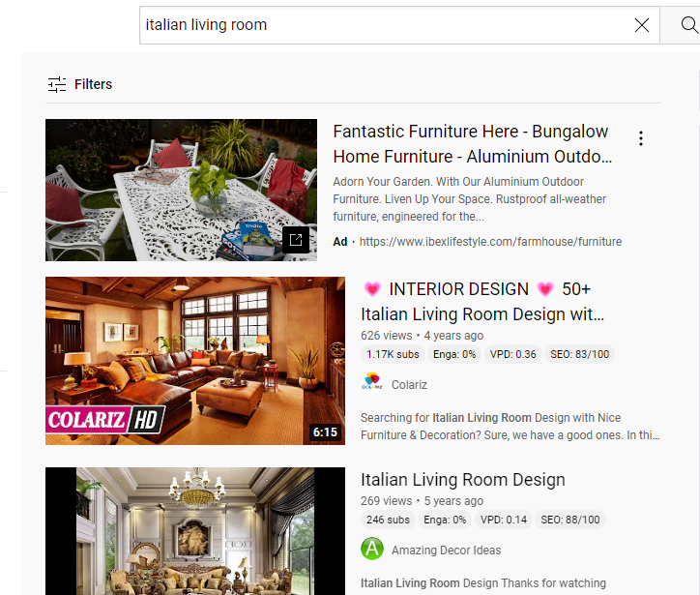This screenshot has height=595, width=700.
Task: Open the Amazing Decor Ideas channel name
Action: (x=446, y=550)
